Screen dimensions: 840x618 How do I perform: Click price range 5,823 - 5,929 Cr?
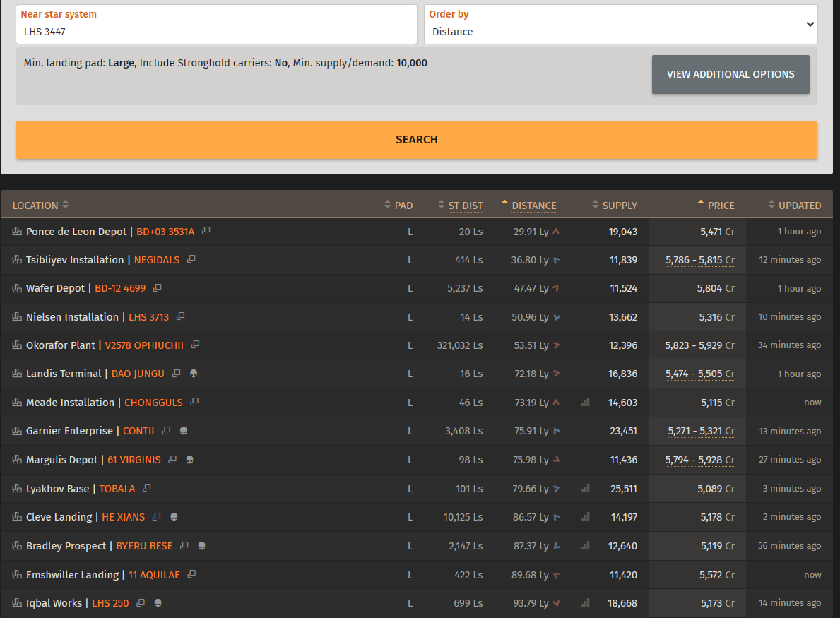[699, 345]
